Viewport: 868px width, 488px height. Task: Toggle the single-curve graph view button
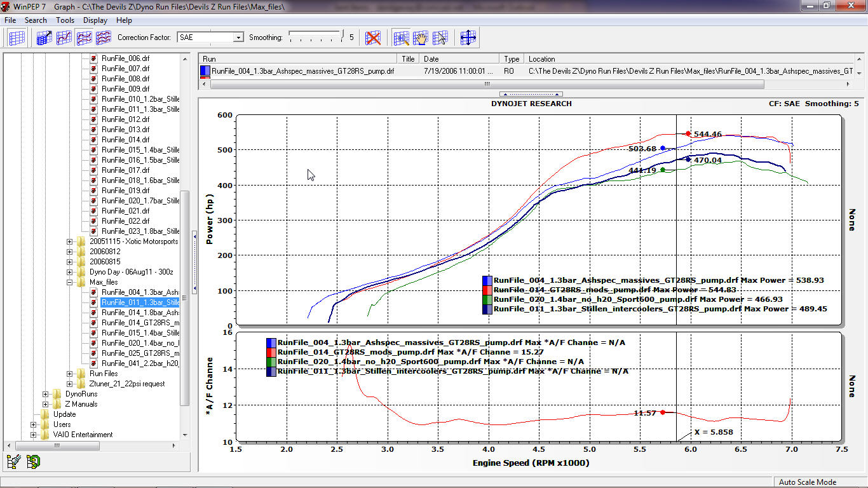(x=64, y=38)
